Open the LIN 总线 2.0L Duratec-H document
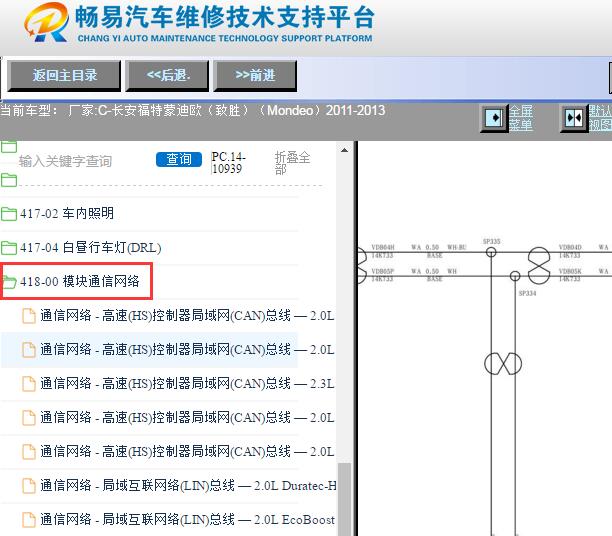612x536 pixels. [x=188, y=486]
